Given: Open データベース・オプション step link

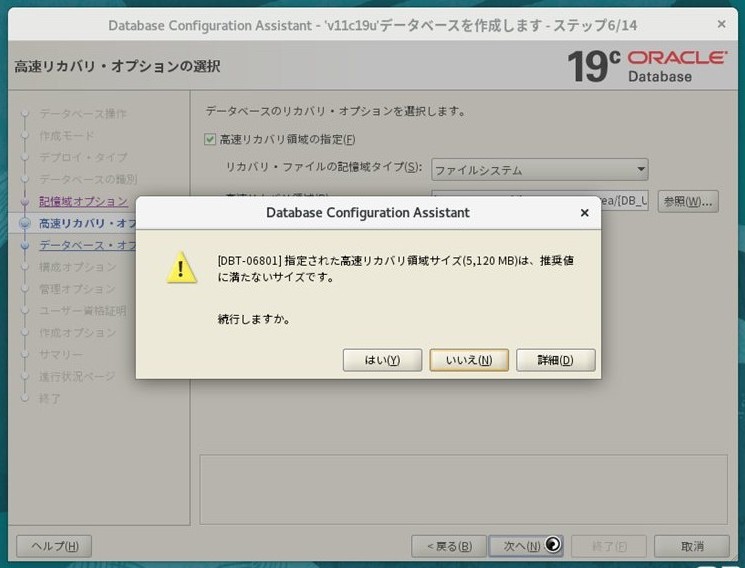Looking at the screenshot, I should [x=87, y=245].
